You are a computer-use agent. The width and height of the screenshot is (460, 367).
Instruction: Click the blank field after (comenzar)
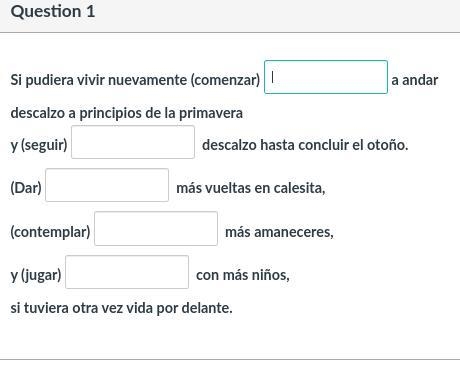click(326, 77)
